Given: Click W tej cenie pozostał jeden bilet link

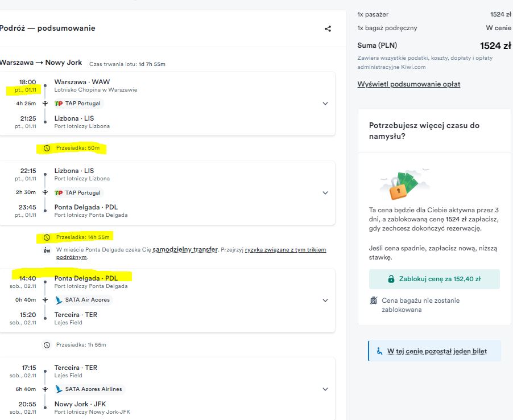Looking at the screenshot, I should coord(437,351).
